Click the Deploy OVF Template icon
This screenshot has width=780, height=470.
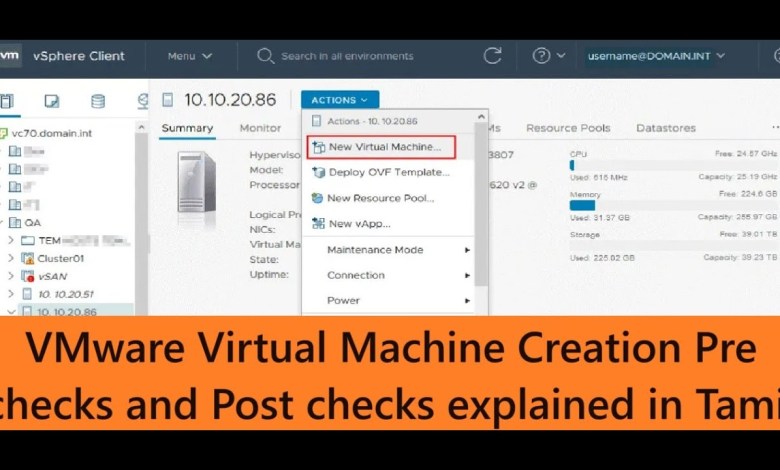tap(318, 173)
